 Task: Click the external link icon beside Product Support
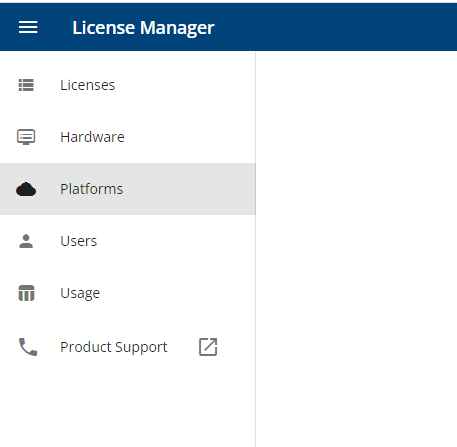[208, 347]
